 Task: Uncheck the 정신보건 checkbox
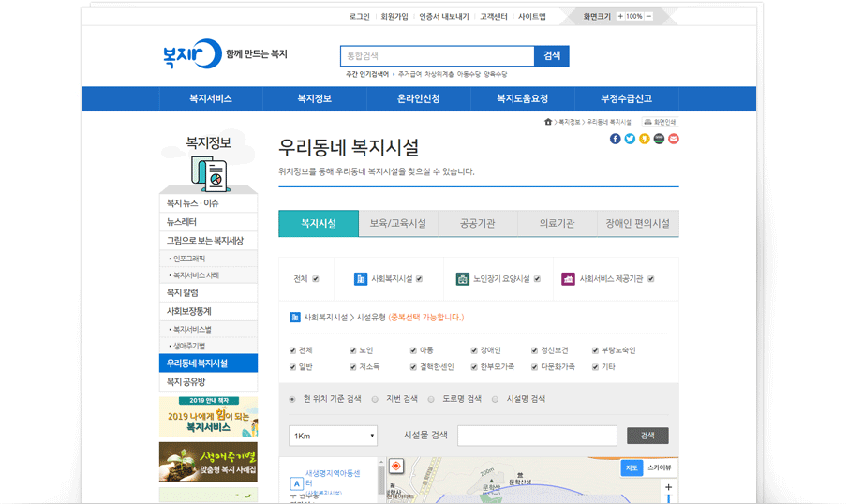click(534, 350)
